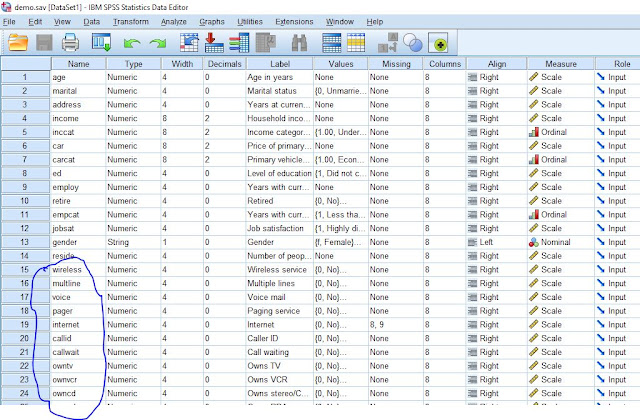
Task: Click the 'owncd' variable name cell
Action: pos(78,393)
